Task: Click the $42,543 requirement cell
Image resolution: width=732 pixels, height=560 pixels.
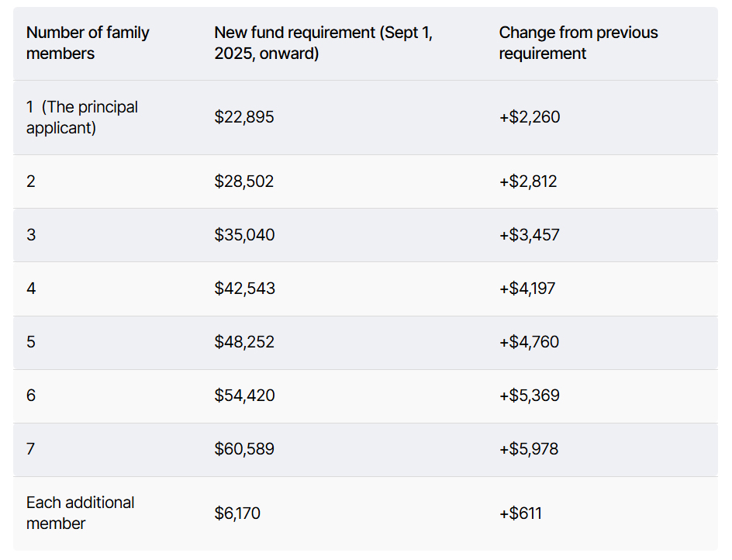Action: coord(244,289)
